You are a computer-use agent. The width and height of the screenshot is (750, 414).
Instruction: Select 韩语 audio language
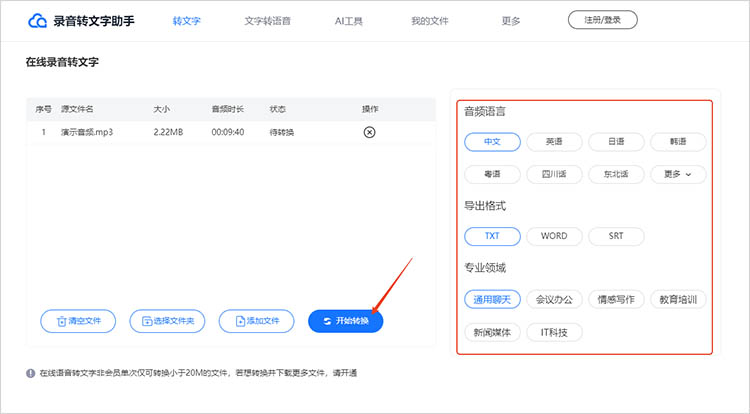(x=678, y=142)
